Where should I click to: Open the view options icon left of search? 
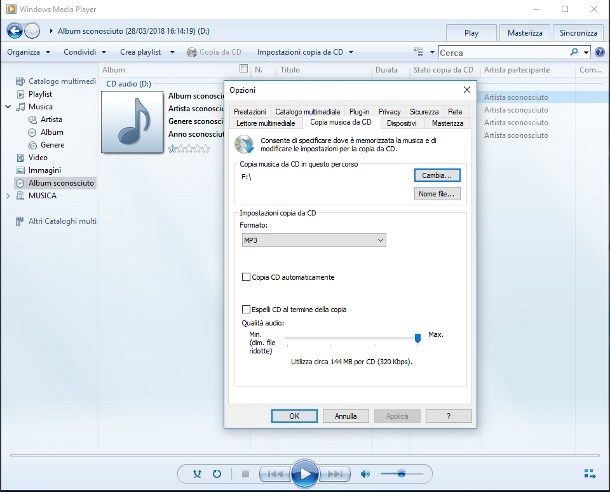419,52
